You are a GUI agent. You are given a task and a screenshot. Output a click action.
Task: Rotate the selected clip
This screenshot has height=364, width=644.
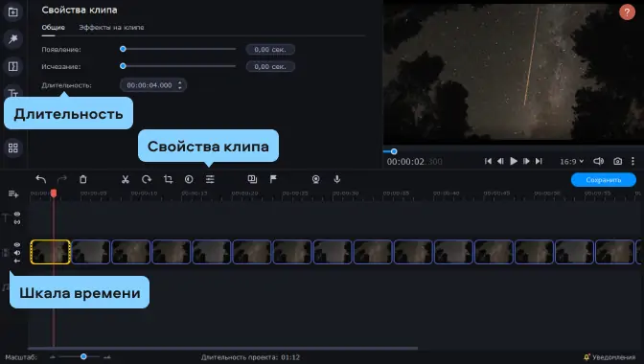tap(147, 179)
